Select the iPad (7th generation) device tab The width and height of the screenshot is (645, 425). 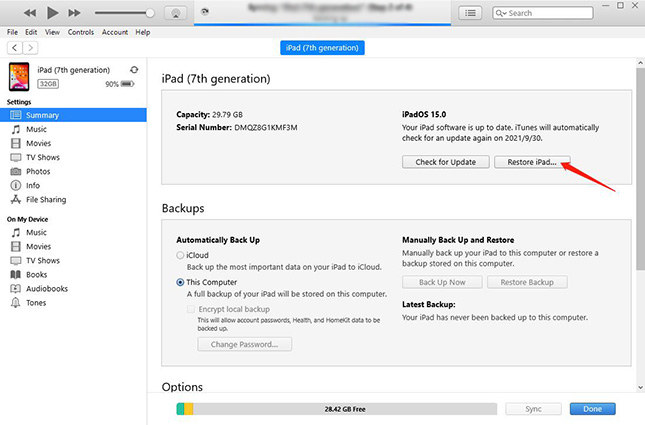click(x=322, y=48)
